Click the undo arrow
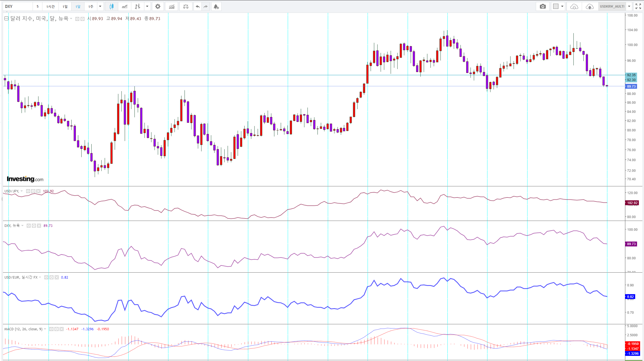 [198, 7]
